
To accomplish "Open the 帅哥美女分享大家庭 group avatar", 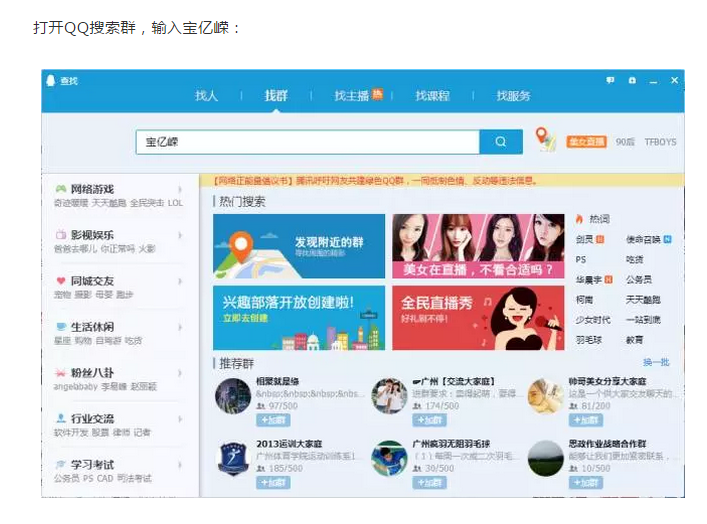I will [x=546, y=396].
